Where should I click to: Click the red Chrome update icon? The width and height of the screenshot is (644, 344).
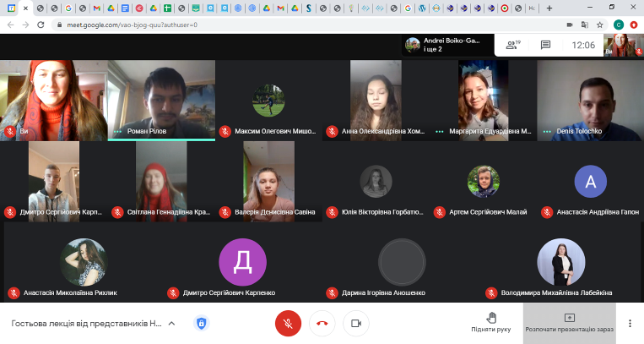tap(634, 25)
